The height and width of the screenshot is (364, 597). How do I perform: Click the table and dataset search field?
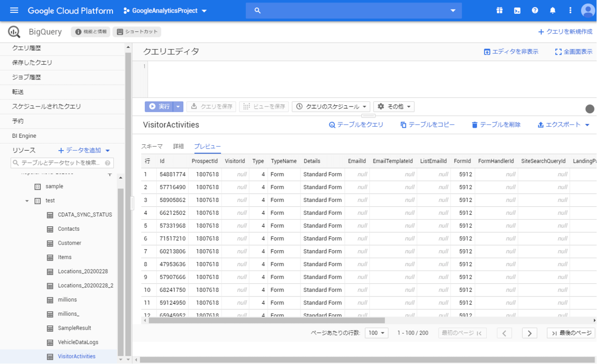click(62, 163)
